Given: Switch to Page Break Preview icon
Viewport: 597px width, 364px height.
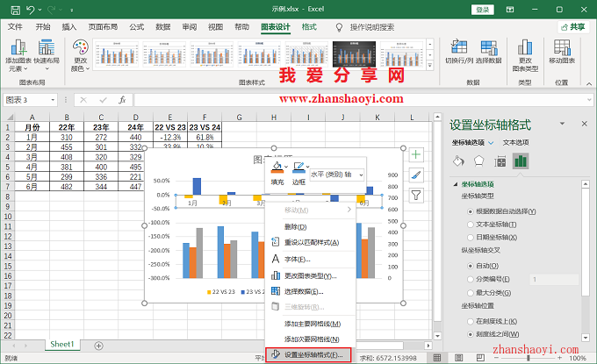Looking at the screenshot, I should click(480, 358).
